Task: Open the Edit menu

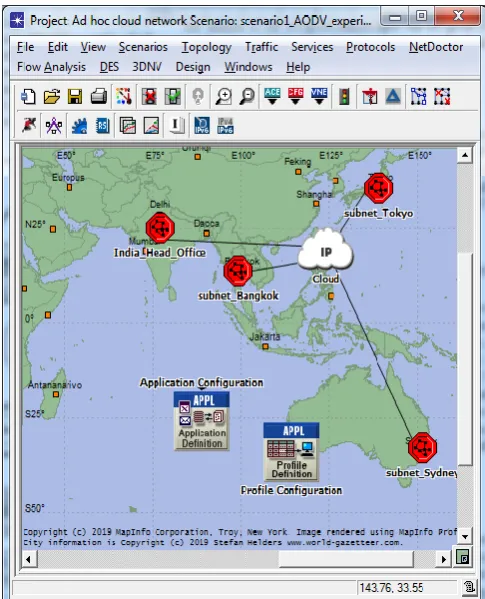Action: coord(58,47)
